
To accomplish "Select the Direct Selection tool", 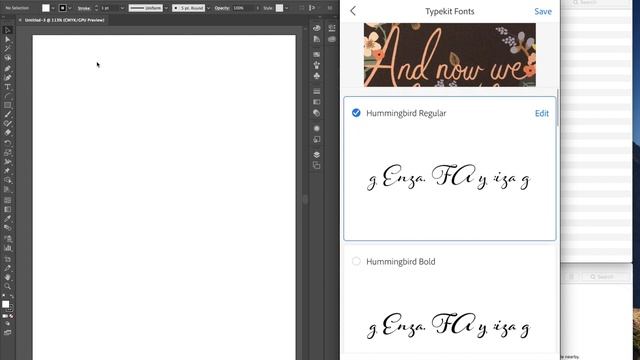I will 7,39.
